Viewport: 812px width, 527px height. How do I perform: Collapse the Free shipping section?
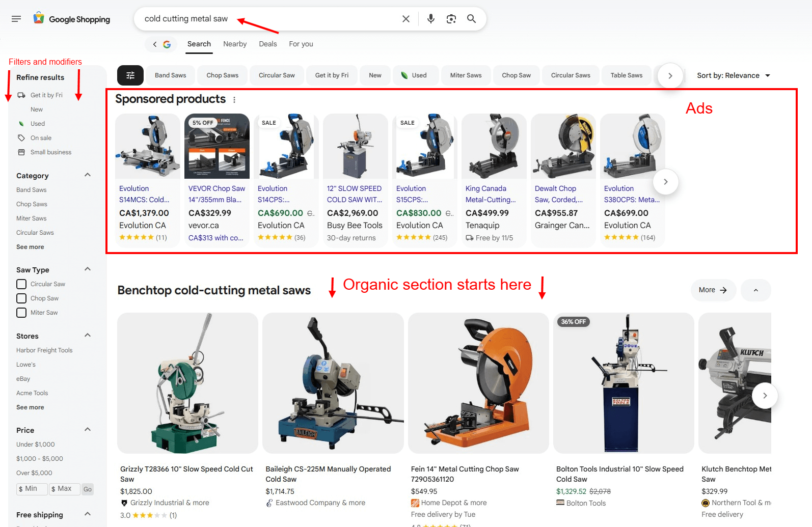click(x=88, y=514)
